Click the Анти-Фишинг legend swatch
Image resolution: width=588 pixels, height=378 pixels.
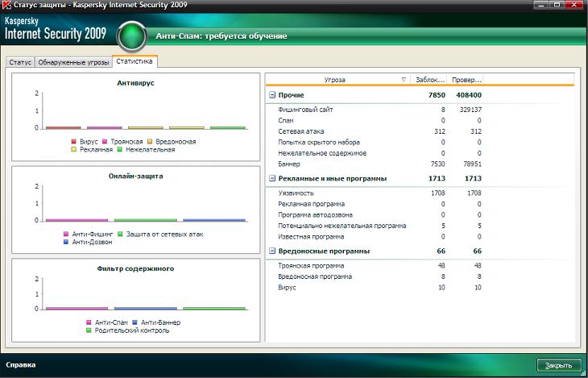click(x=66, y=235)
